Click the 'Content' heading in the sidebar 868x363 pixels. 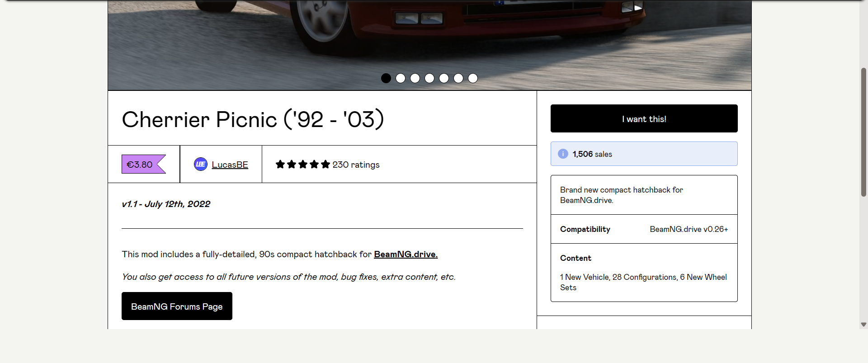[576, 258]
